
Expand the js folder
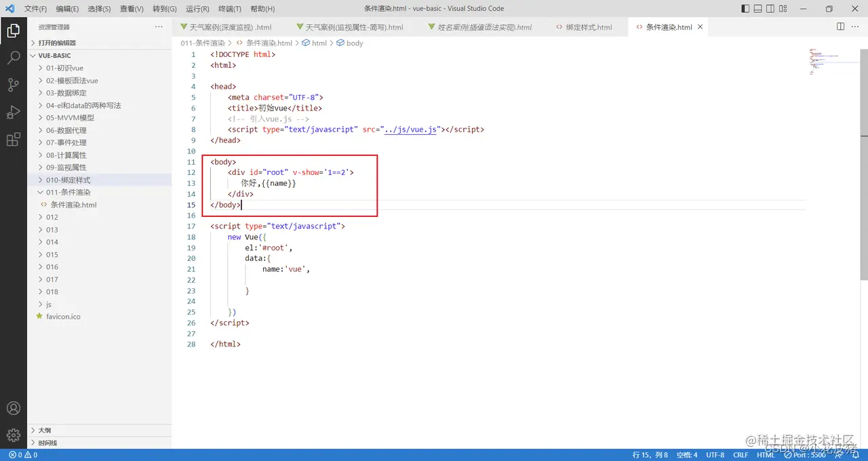pyautogui.click(x=99, y=304)
